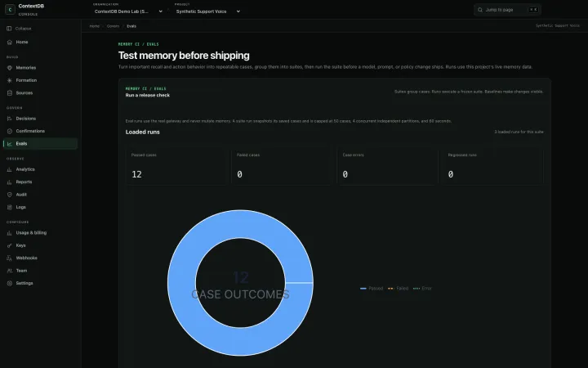Click the 'CASE OUTCOMES' chart label
This screenshot has height=368, width=588.
240,294
